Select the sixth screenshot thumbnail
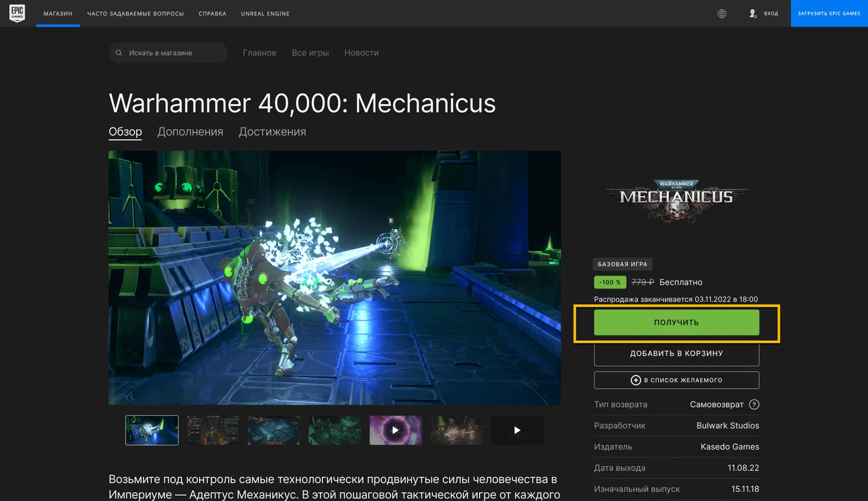This screenshot has width=868, height=501. click(x=457, y=430)
